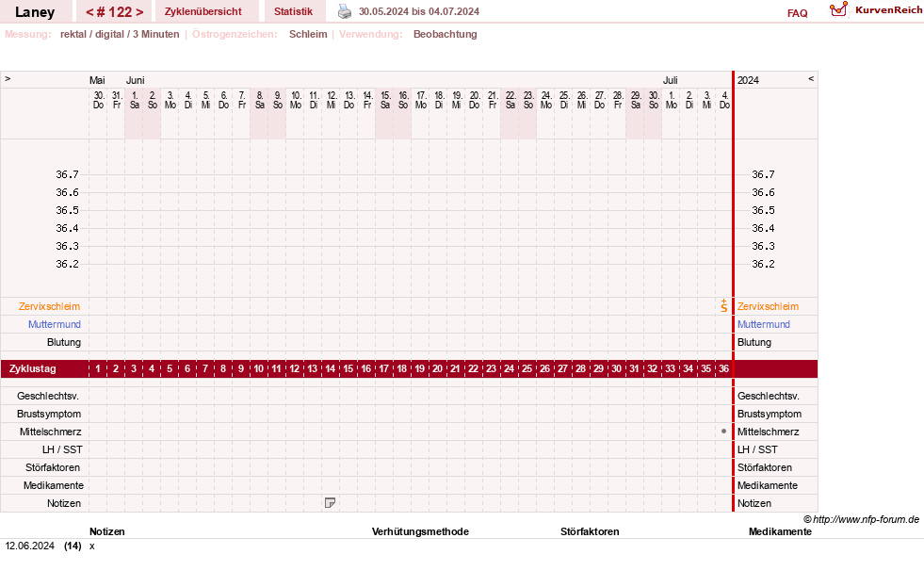Click the left Störfaktoren row label
The height and width of the screenshot is (587, 924).
click(53, 467)
